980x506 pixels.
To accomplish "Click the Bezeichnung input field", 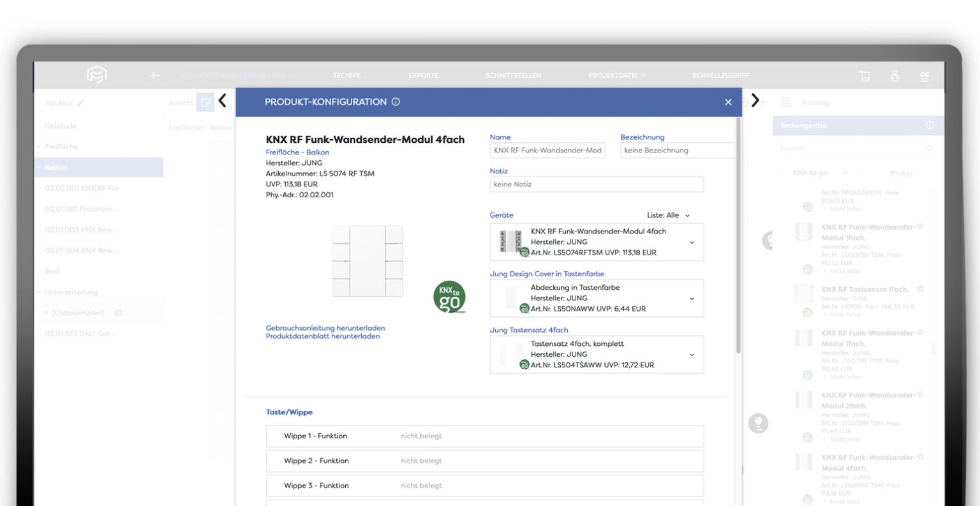I will click(x=678, y=151).
